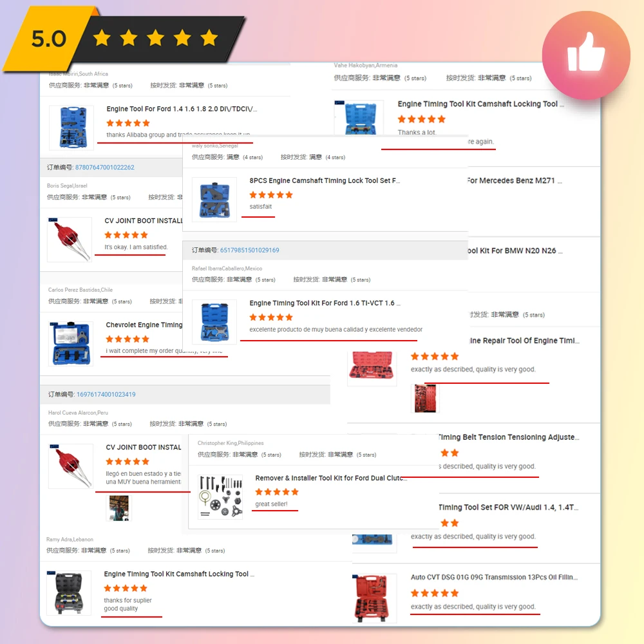Click the dual clutch tool kit thumbnail
Image resolution: width=644 pixels, height=644 pixels.
tap(220, 497)
